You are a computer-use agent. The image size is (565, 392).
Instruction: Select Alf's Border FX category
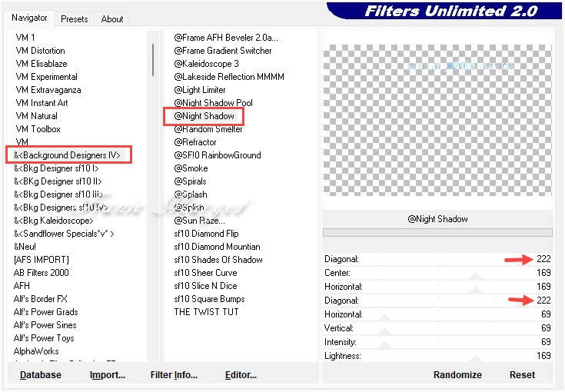coord(40,299)
